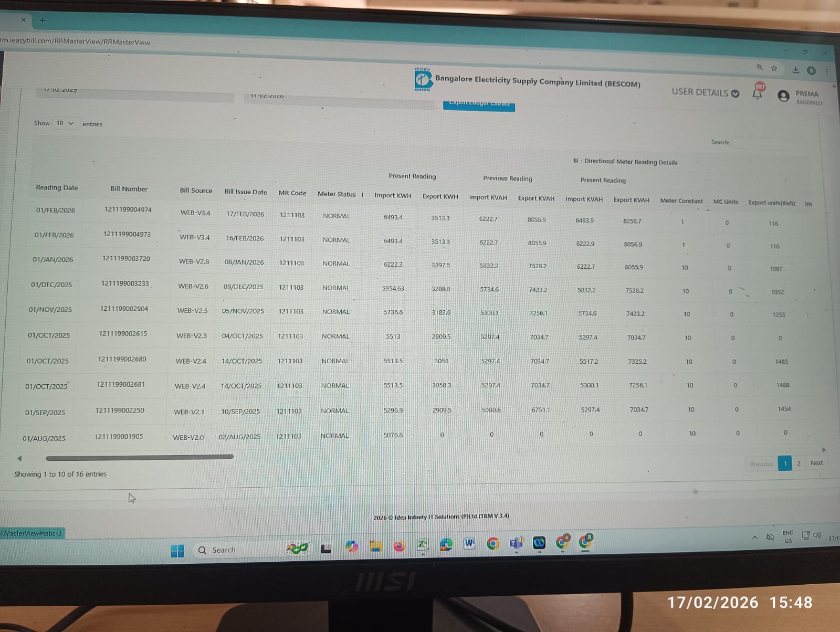Sort by the Export units(Kwh) column header
Screen dimensions: 840x632
pos(771,203)
